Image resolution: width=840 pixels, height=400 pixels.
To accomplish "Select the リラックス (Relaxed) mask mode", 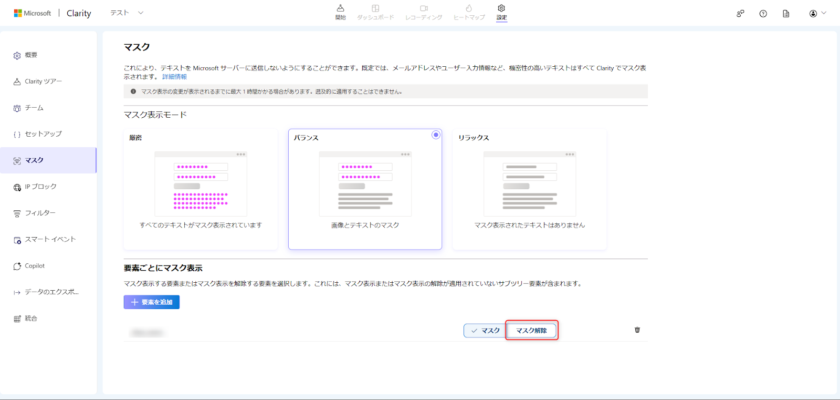I will point(529,188).
